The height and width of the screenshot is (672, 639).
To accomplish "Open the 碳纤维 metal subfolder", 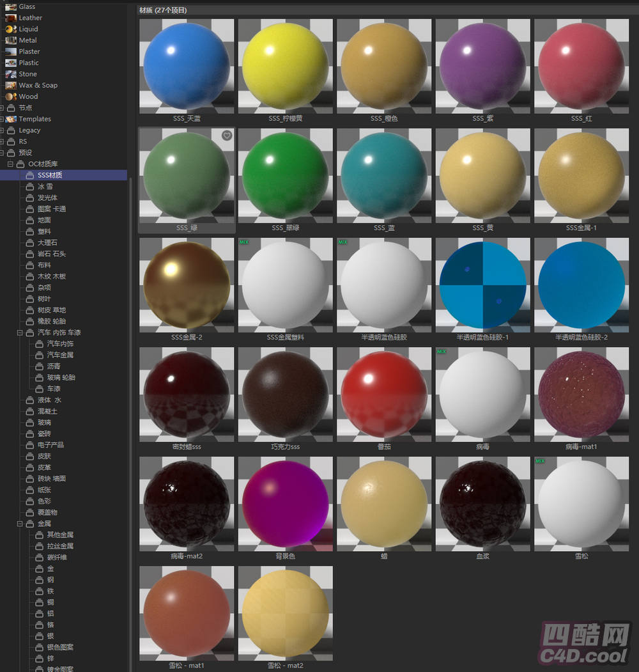I will [56, 558].
